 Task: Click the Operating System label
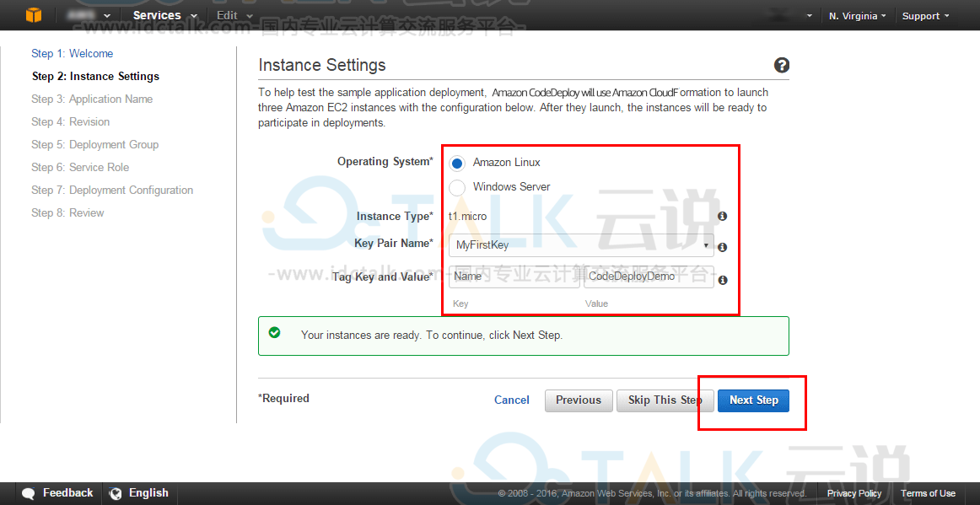click(x=385, y=161)
